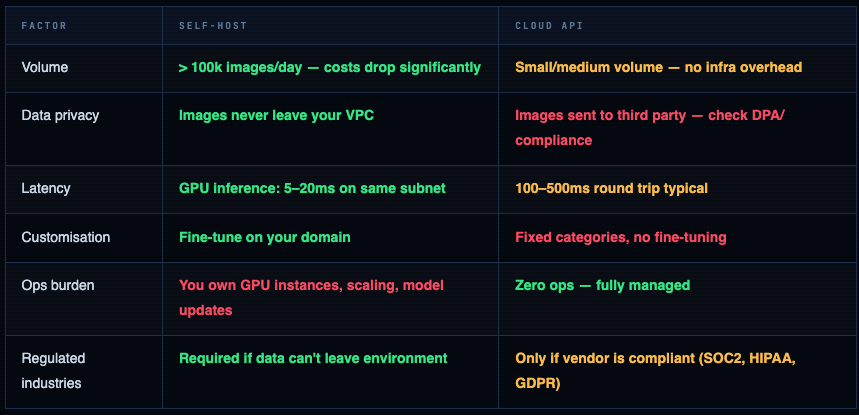Click 'Fine-tune on your domain' text

click(x=264, y=237)
